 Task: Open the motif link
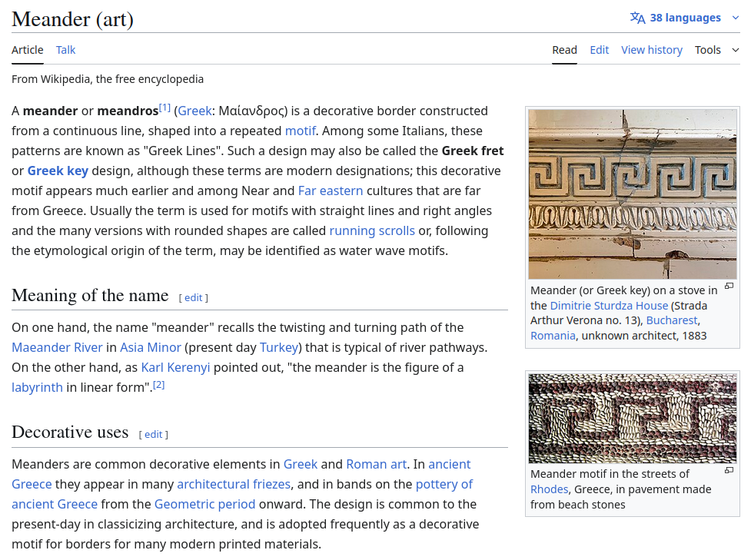[x=301, y=131]
